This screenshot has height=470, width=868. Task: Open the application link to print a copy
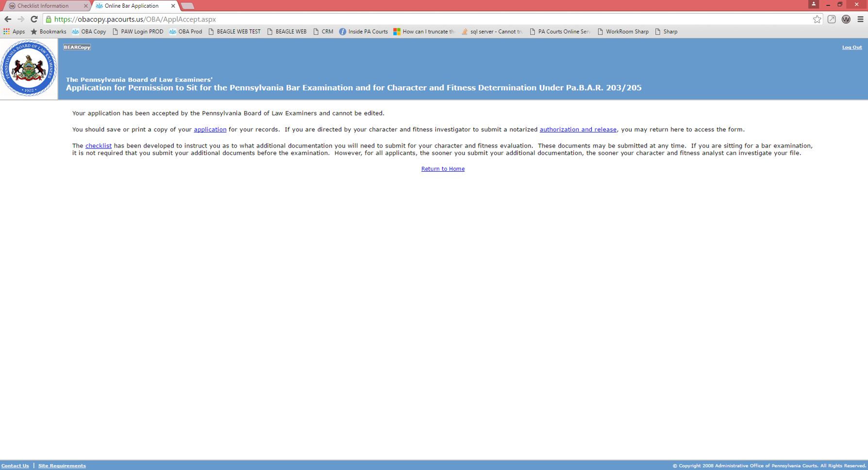point(210,130)
